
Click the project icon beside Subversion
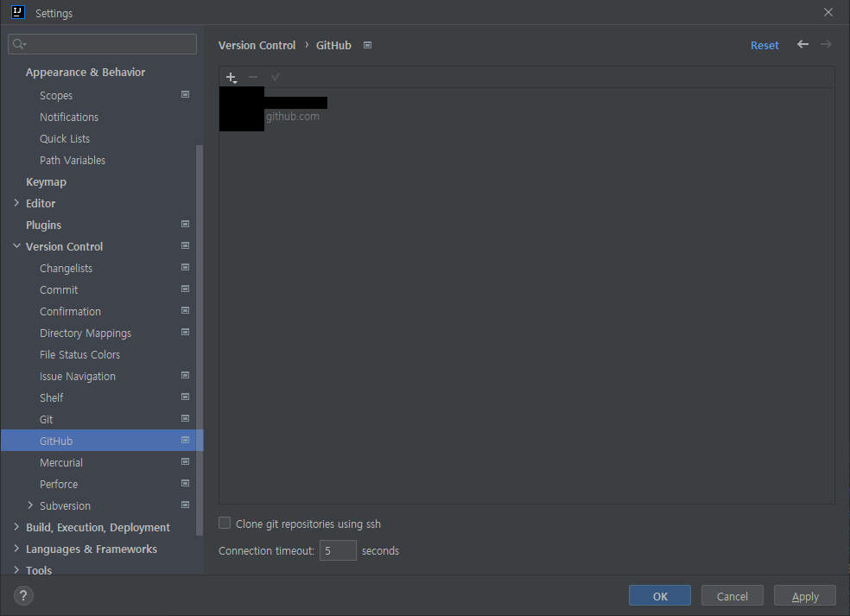(185, 505)
